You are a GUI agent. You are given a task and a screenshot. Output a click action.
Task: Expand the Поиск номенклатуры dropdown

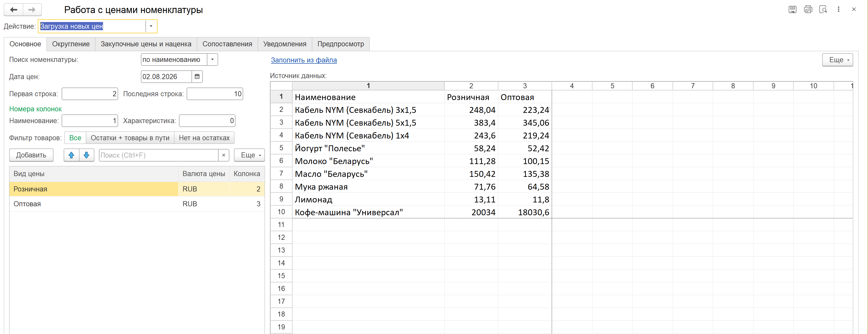click(x=212, y=60)
